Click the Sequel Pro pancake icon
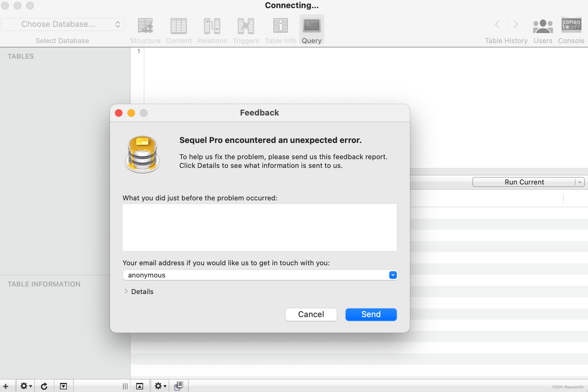Screen dimensions: 588x392 tap(142, 154)
